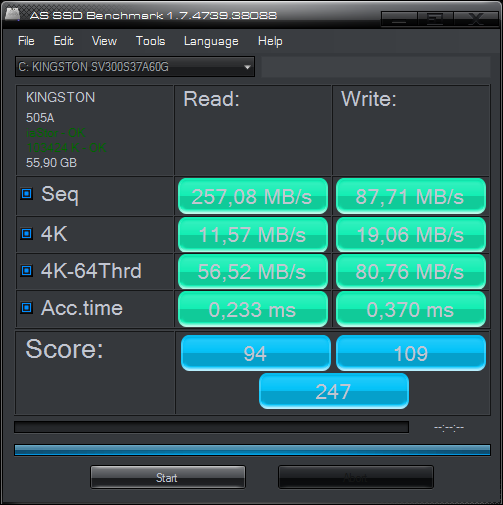
Task: Minimize the AS SSD Benchmark window
Action: [399, 19]
